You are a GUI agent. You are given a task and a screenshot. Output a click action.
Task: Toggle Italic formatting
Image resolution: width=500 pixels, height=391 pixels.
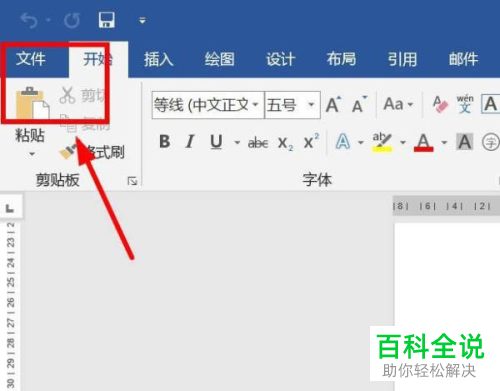pyautogui.click(x=190, y=142)
